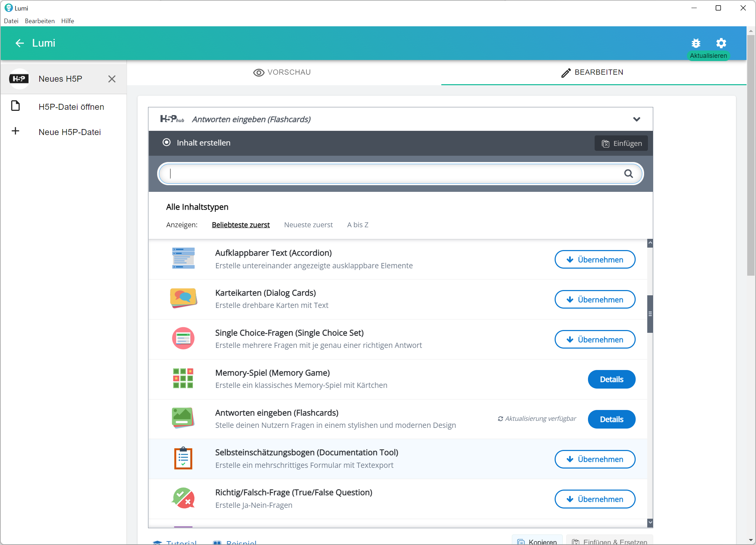Click the back arrow beside Lumi

pos(20,43)
